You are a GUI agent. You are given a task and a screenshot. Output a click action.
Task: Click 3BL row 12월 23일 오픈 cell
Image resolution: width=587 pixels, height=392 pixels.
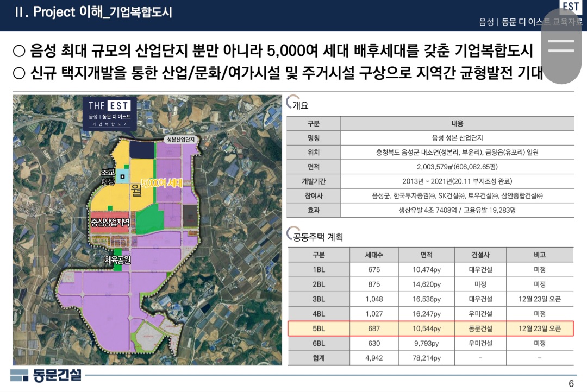coord(540,299)
